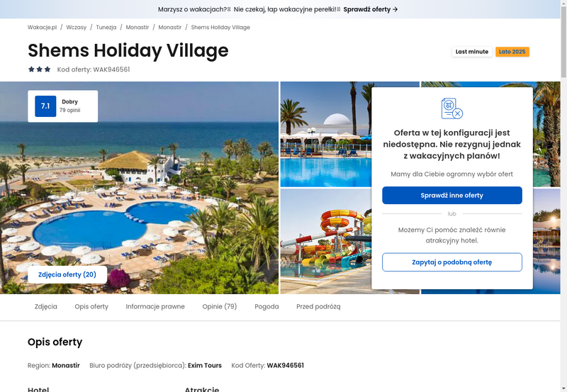Click the arrow next to Sprawdź oferty

coord(395,9)
